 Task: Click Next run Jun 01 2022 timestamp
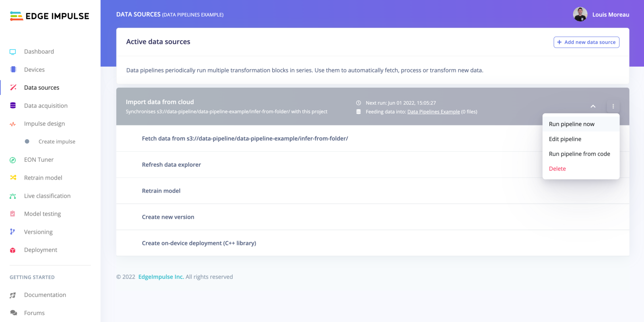(x=400, y=103)
